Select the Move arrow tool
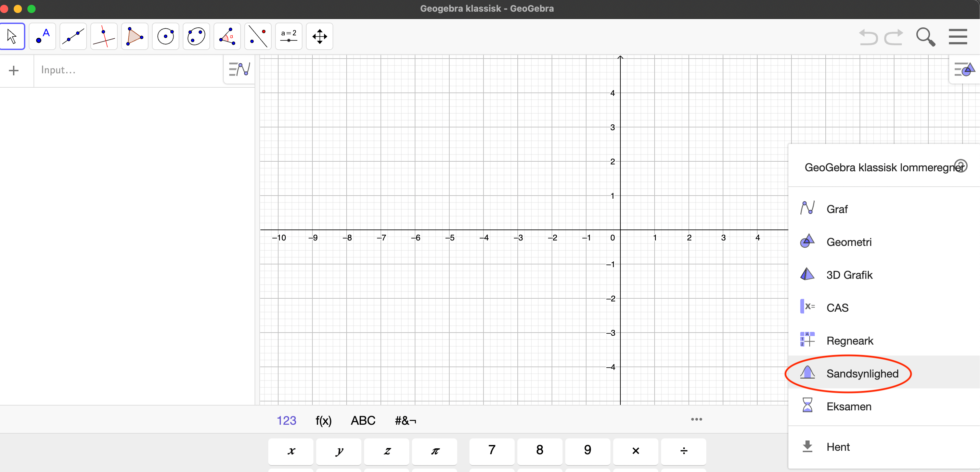This screenshot has width=980, height=472. click(12, 37)
